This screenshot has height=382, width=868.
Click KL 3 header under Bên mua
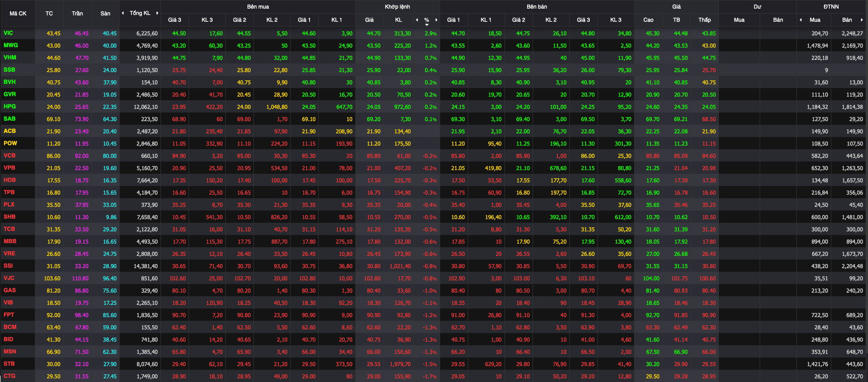207,20
